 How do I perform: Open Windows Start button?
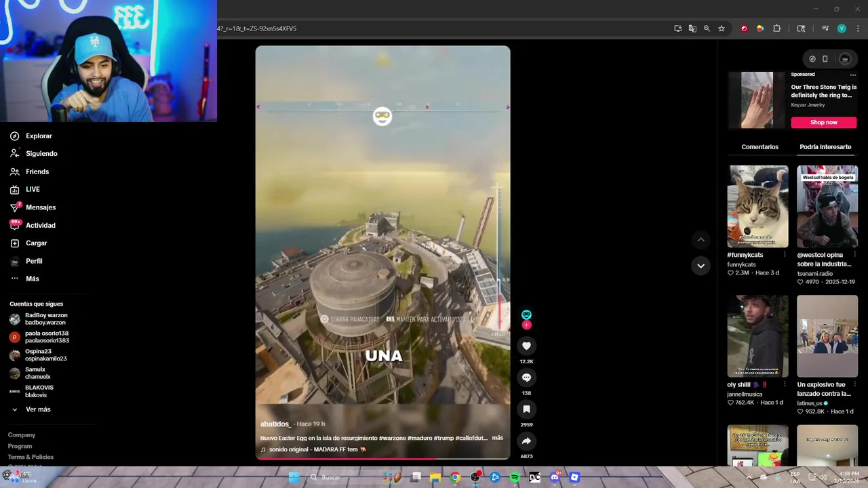pos(294,477)
